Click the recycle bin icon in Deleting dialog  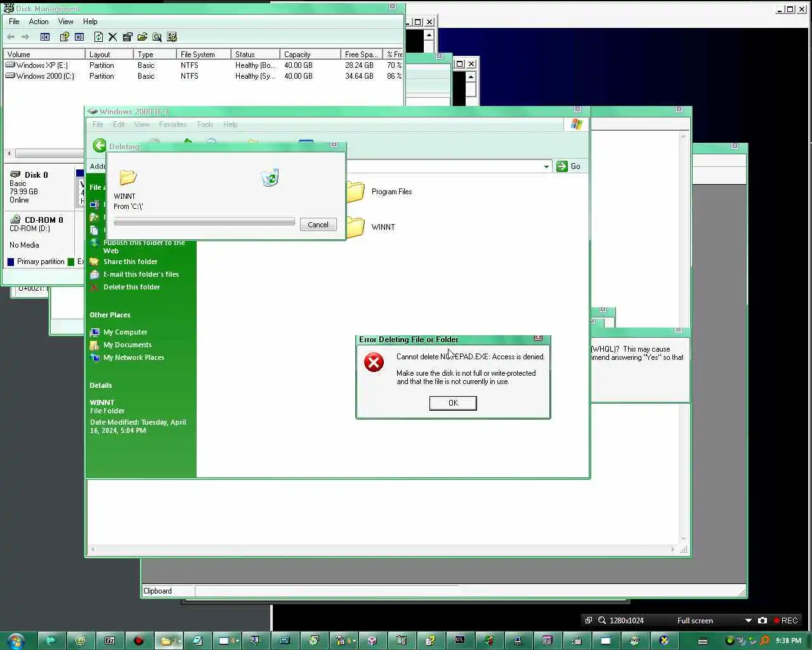pos(270,177)
